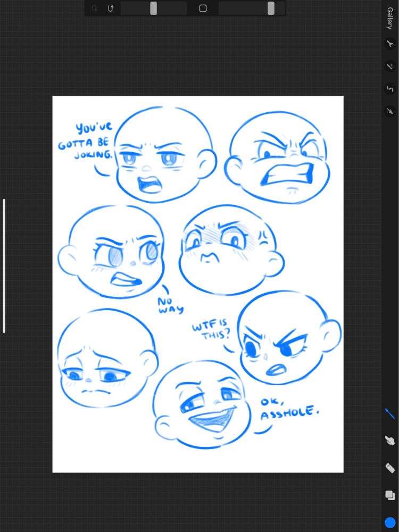Screen dimensions: 399x532
Task: Tap the square Modify button
Action: 203,8
